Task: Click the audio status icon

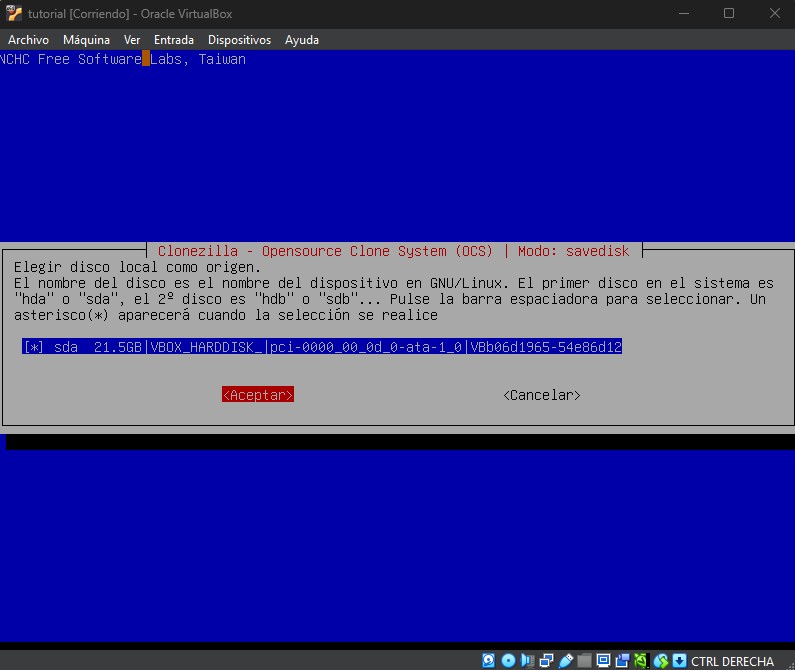Action: (527, 660)
